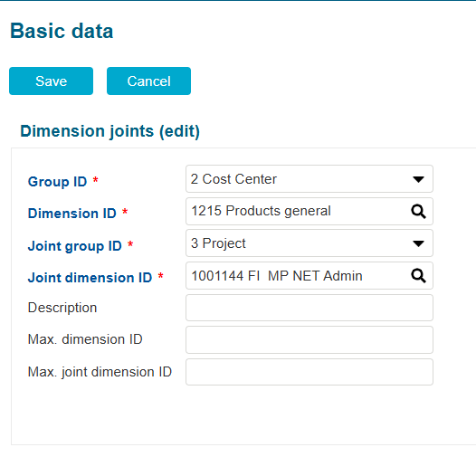The height and width of the screenshot is (476, 476).
Task: Click into the '1215 Products general' field
Action: coord(309,211)
